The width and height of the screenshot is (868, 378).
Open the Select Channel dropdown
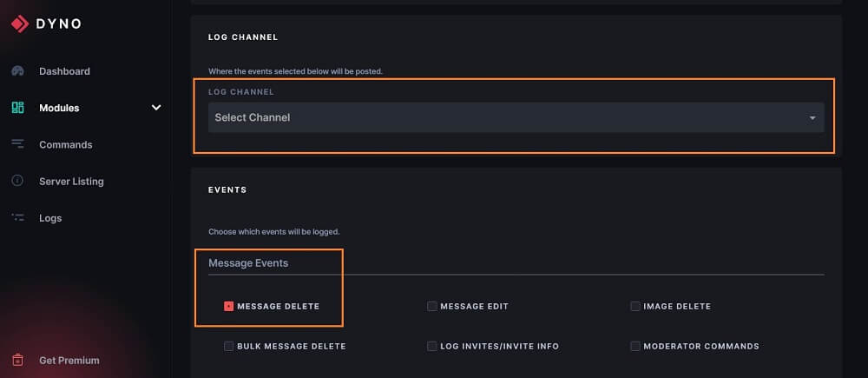point(516,117)
